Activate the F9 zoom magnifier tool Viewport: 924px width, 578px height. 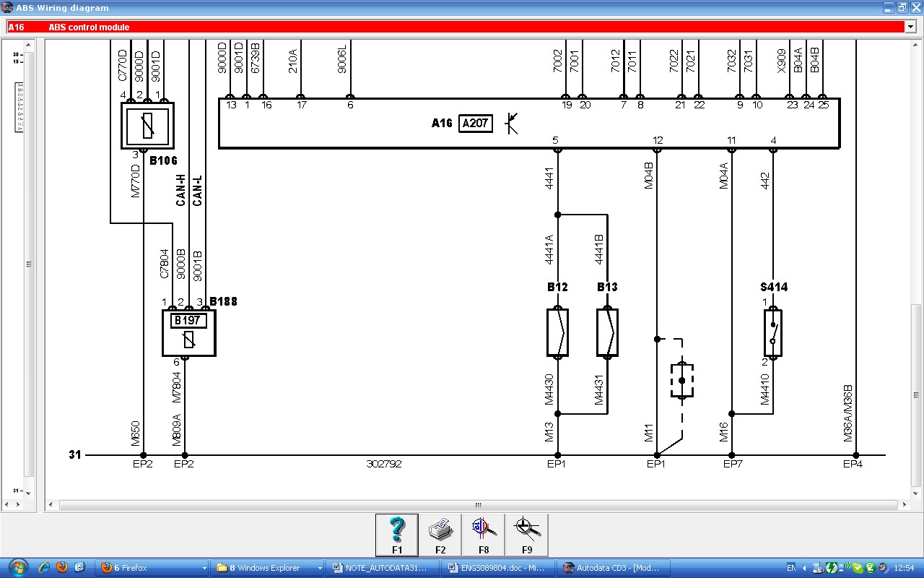pyautogui.click(x=526, y=535)
